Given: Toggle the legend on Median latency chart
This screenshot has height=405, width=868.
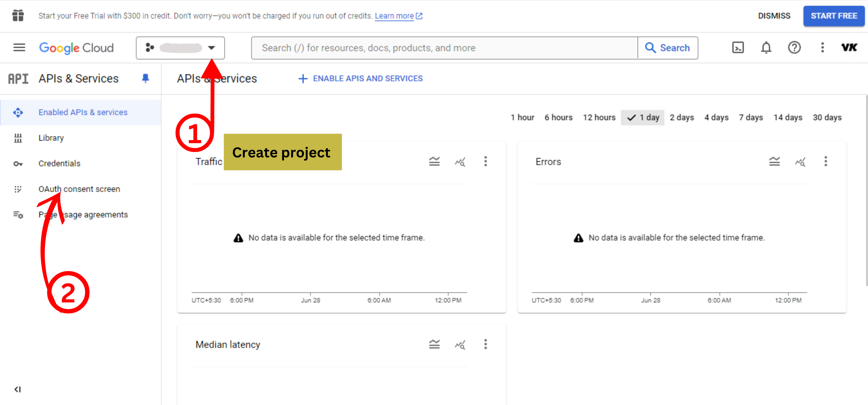Looking at the screenshot, I should tap(434, 344).
